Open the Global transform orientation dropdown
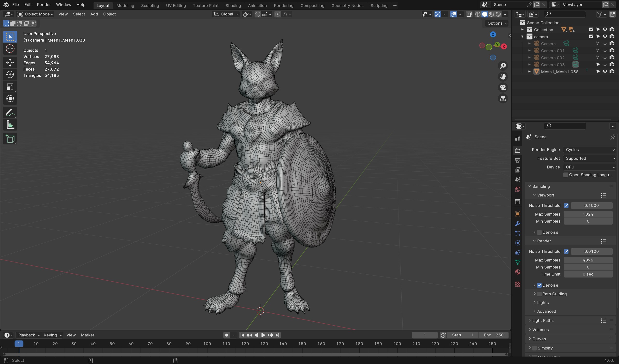Image resolution: width=619 pixels, height=364 pixels. click(226, 14)
